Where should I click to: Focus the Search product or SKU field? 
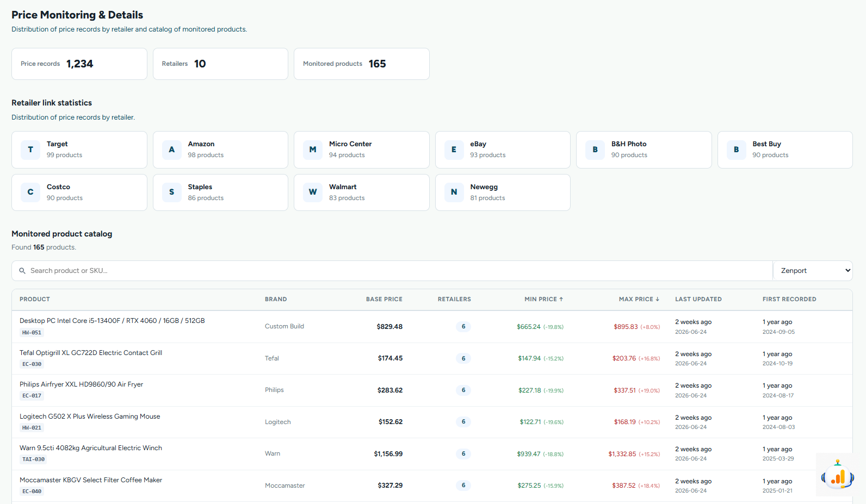[x=392, y=271]
